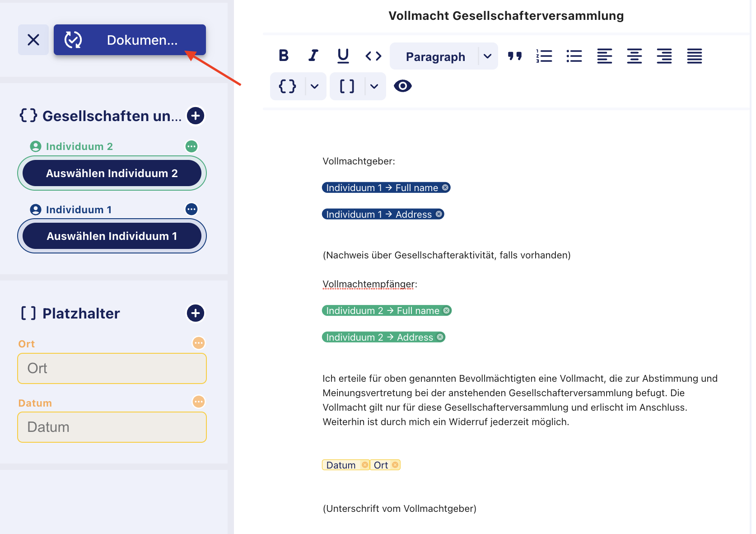Expand Paragraph dropdown chevron
Viewport: 756px width, 534px height.
pyautogui.click(x=488, y=56)
